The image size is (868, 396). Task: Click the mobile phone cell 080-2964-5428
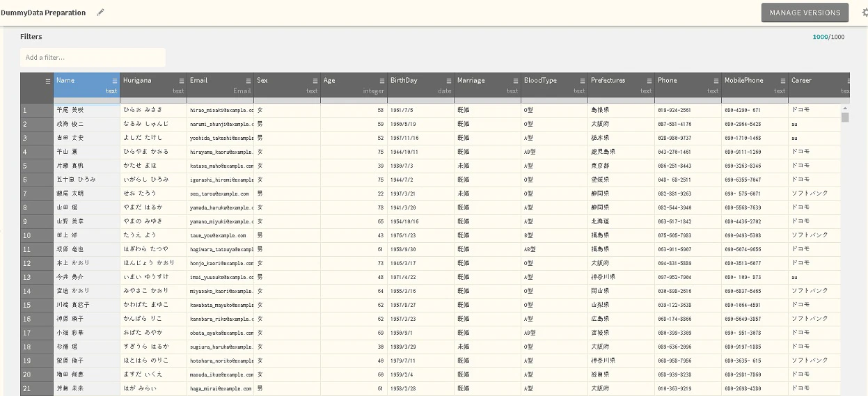tap(755, 124)
